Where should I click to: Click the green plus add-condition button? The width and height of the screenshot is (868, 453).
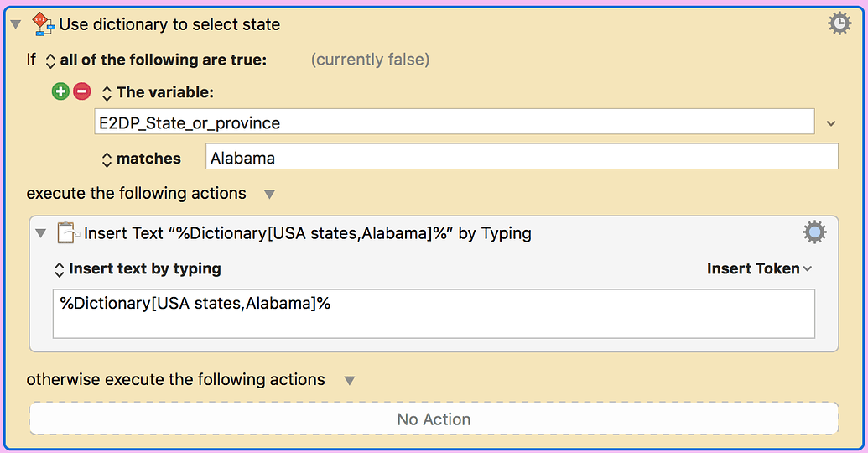60,92
